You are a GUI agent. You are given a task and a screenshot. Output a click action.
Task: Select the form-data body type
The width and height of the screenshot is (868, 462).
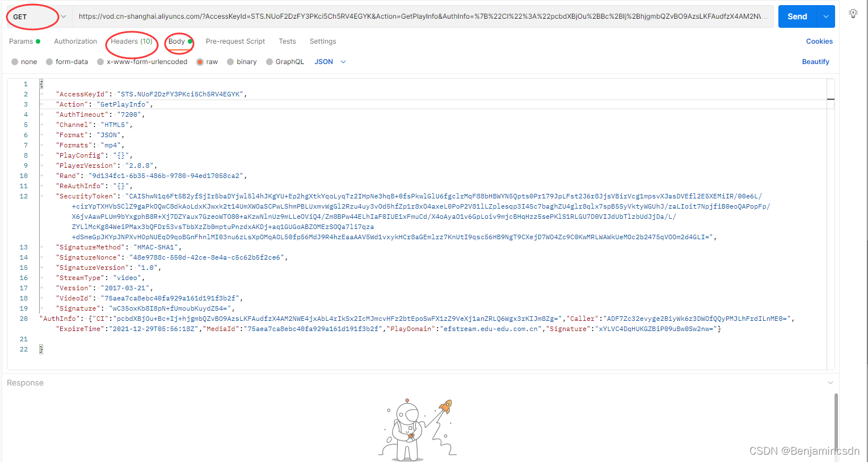coord(67,61)
